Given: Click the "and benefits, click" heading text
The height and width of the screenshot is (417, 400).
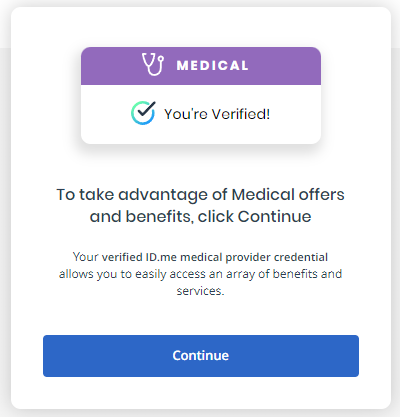Looking at the screenshot, I should 162,217.
